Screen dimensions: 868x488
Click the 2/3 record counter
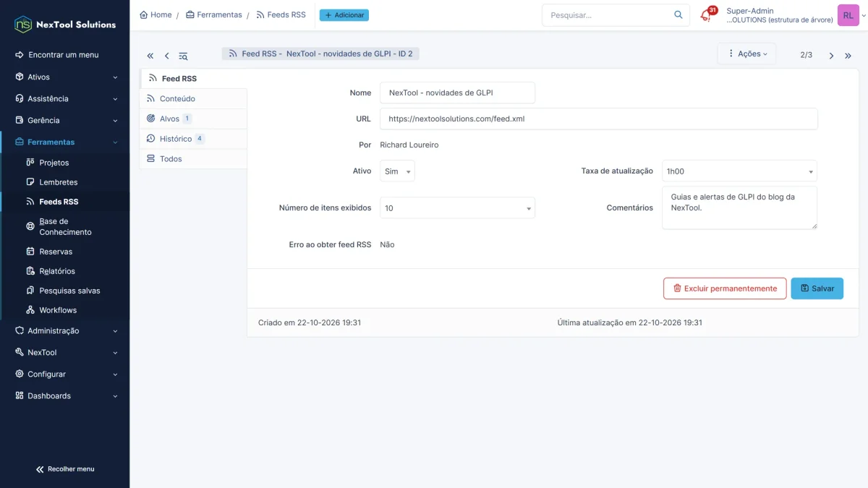tap(806, 55)
